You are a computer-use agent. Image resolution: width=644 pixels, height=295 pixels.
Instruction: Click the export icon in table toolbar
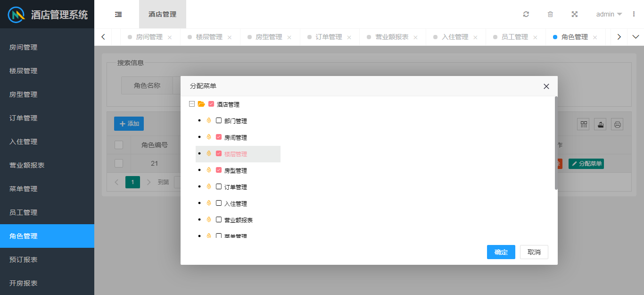(600, 124)
